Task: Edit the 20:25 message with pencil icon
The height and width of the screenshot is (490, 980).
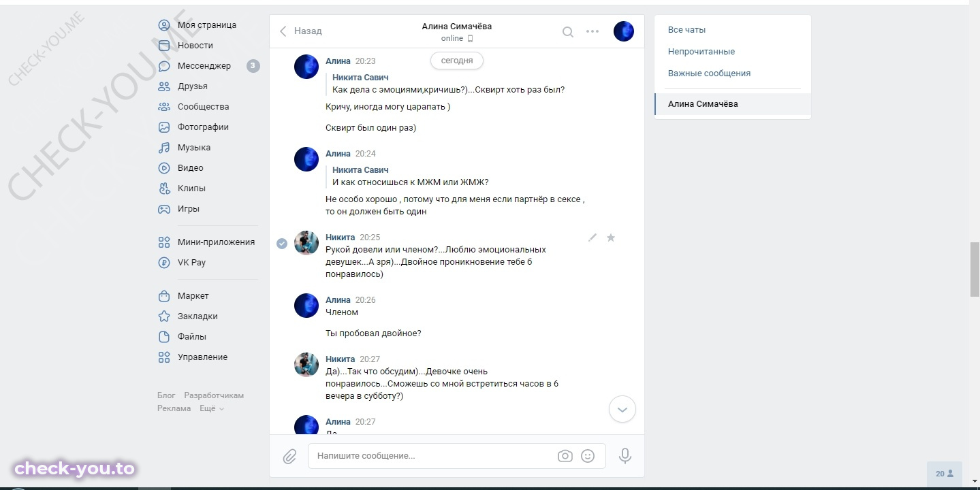Action: click(592, 238)
